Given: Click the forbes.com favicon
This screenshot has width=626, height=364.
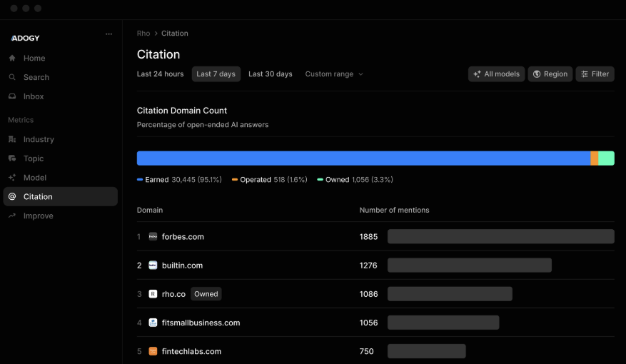Looking at the screenshot, I should tap(153, 237).
